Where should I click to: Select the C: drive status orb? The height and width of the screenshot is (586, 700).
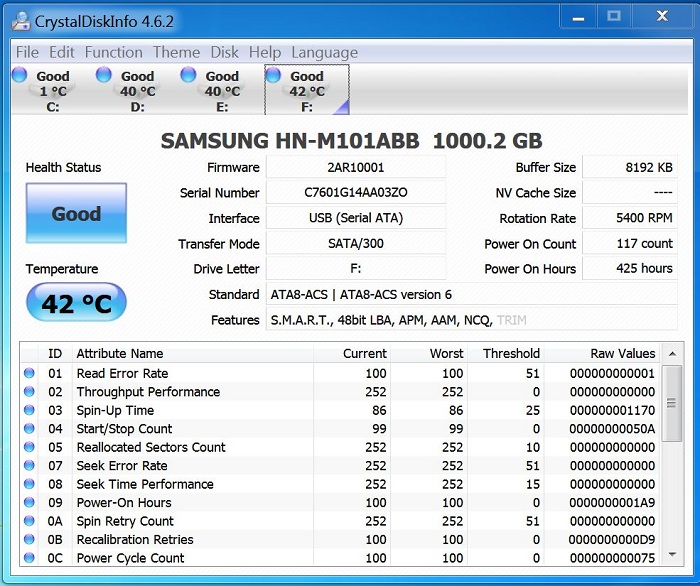[x=20, y=75]
